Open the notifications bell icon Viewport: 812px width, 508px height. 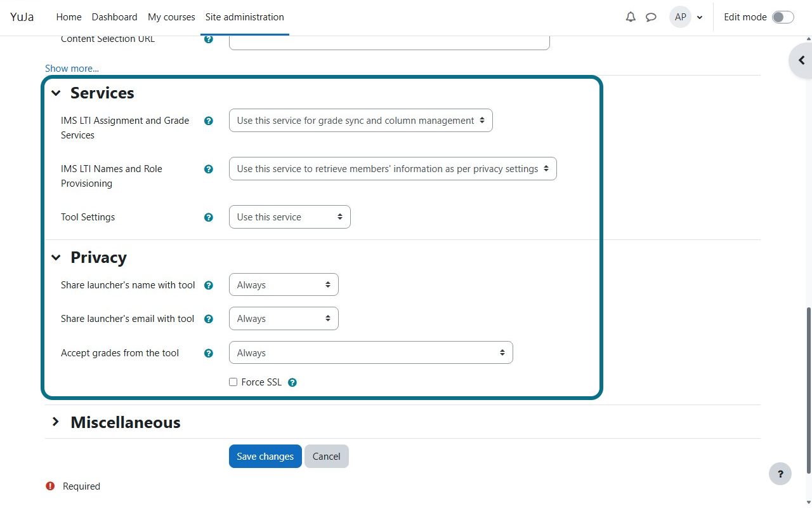pos(631,17)
